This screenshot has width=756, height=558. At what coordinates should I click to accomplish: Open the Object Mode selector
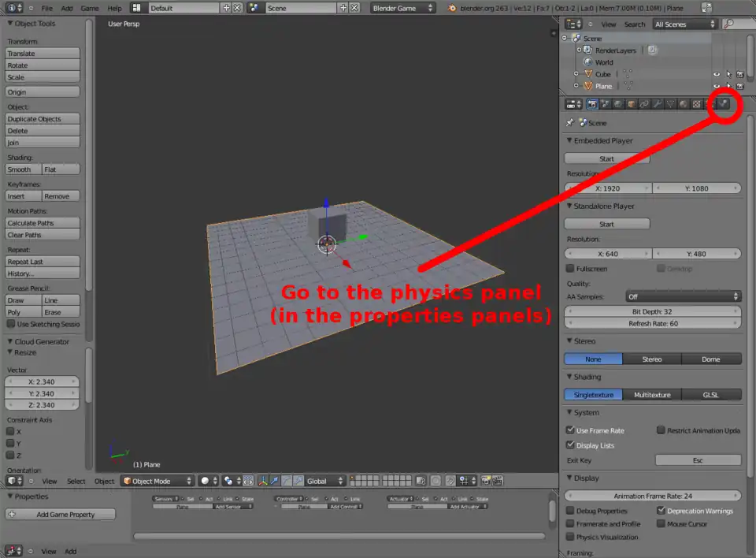coord(157,481)
